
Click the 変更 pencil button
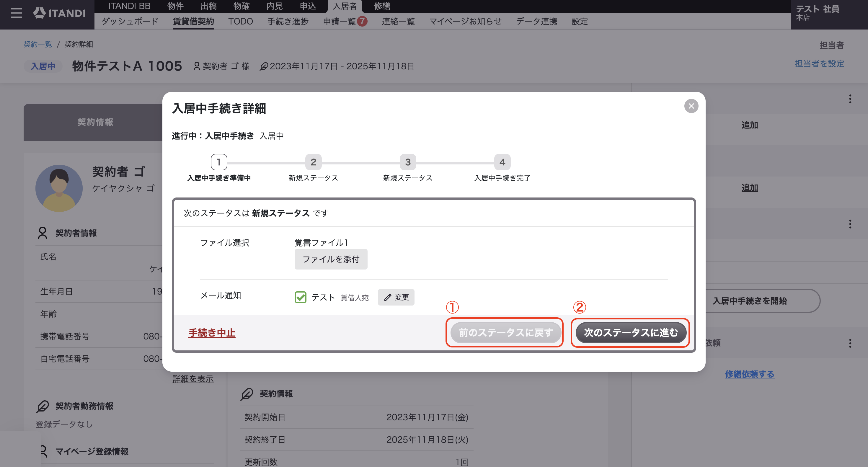[396, 297]
